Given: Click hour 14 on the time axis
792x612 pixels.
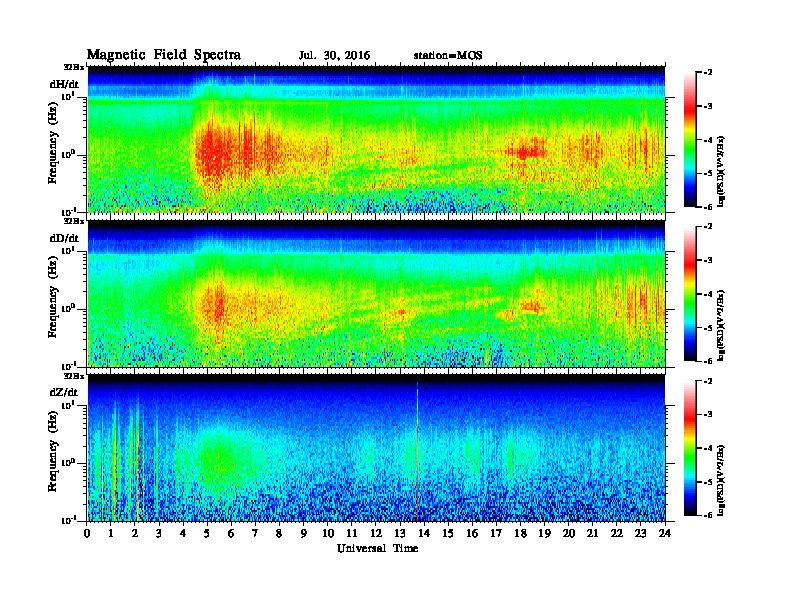Looking at the screenshot, I should pos(424,534).
